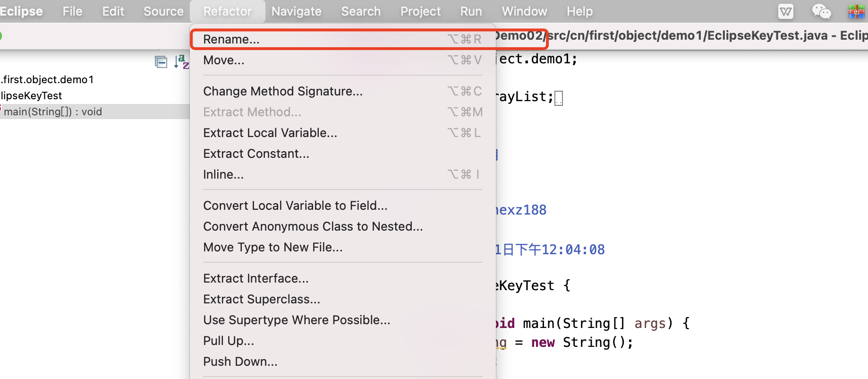Select Convert Anonymous Class to Nested...
The height and width of the screenshot is (379, 868).
343,226
